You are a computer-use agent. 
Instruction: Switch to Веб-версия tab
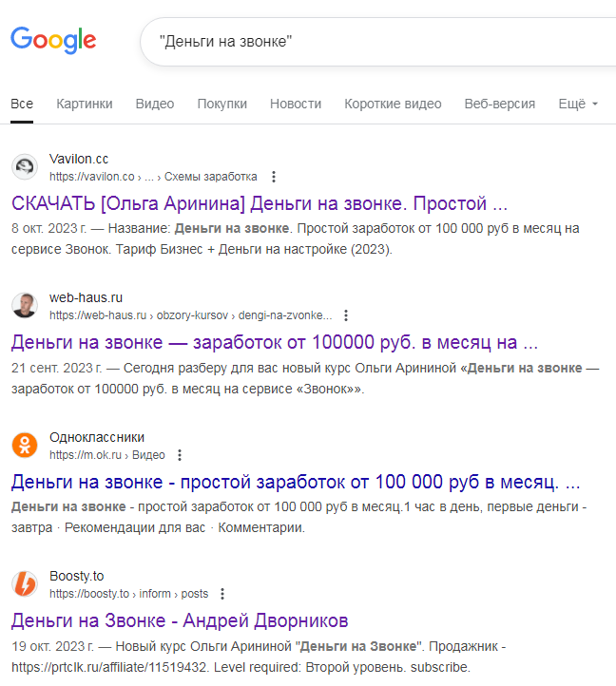pos(500,104)
